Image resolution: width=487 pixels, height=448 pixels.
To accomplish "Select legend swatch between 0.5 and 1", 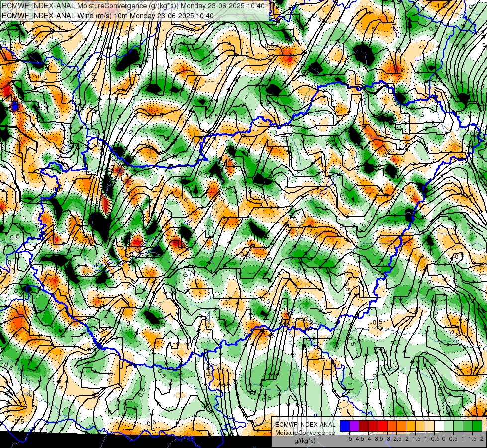I will click(x=458, y=426).
